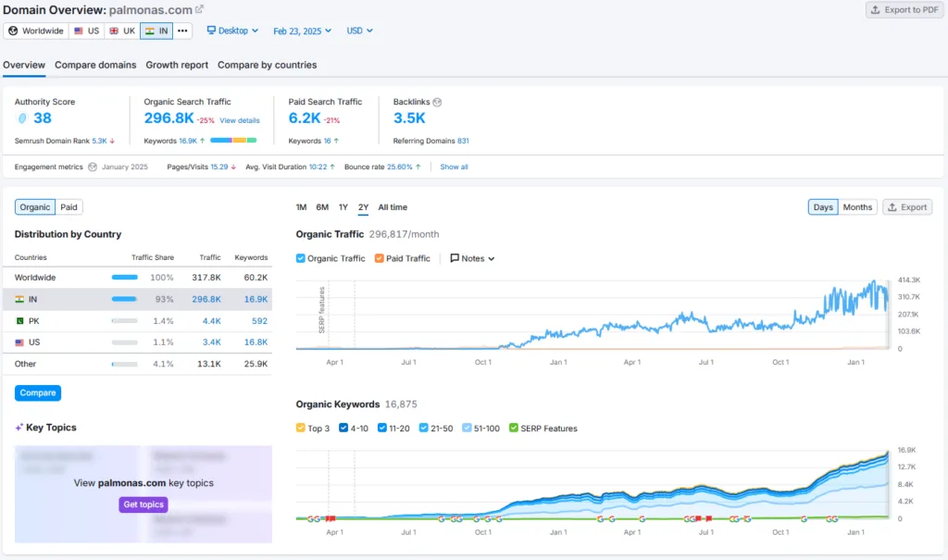
Task: Click the Notes flag icon
Action: point(455,258)
